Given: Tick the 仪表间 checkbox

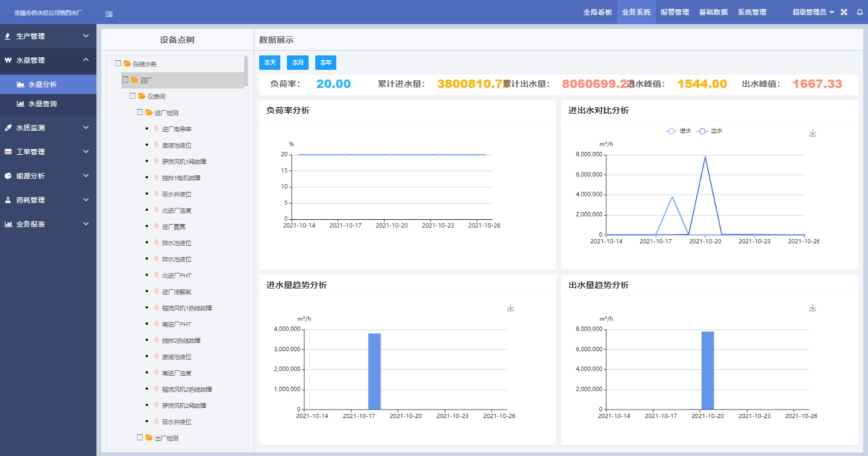Looking at the screenshot, I should [x=133, y=96].
